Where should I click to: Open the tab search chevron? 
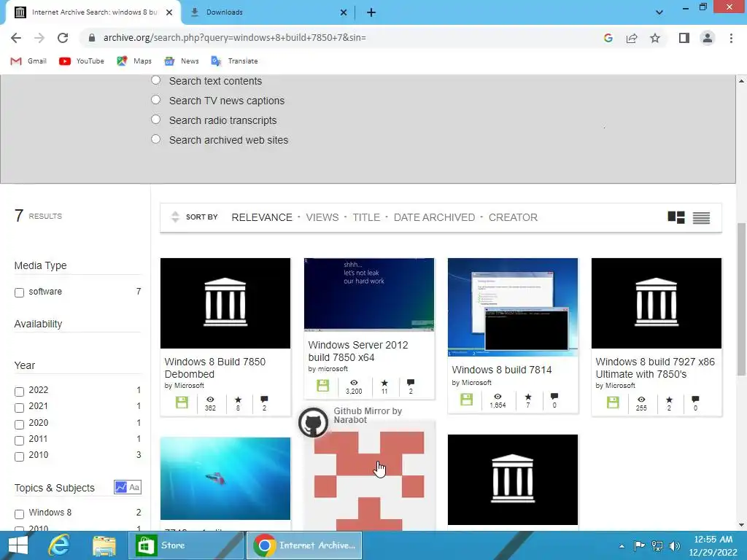click(659, 12)
